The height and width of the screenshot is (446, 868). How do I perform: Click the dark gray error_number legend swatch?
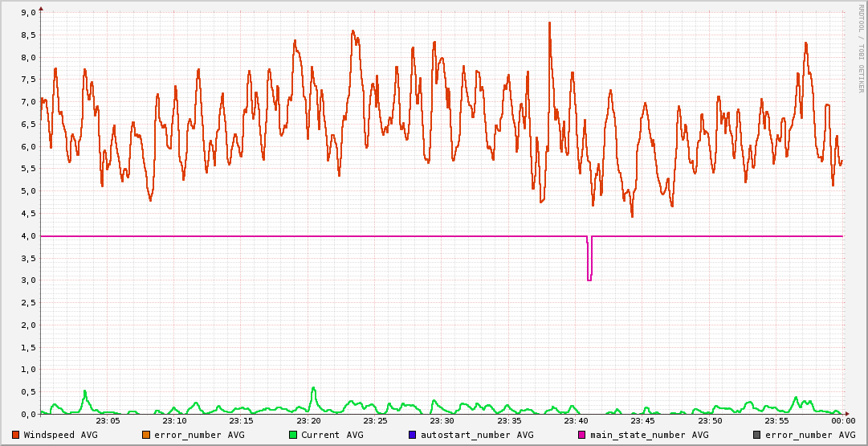757,435
